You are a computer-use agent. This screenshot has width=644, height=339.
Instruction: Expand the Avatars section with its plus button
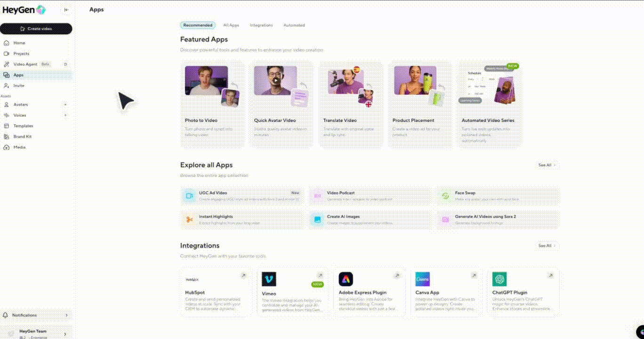pos(65,105)
